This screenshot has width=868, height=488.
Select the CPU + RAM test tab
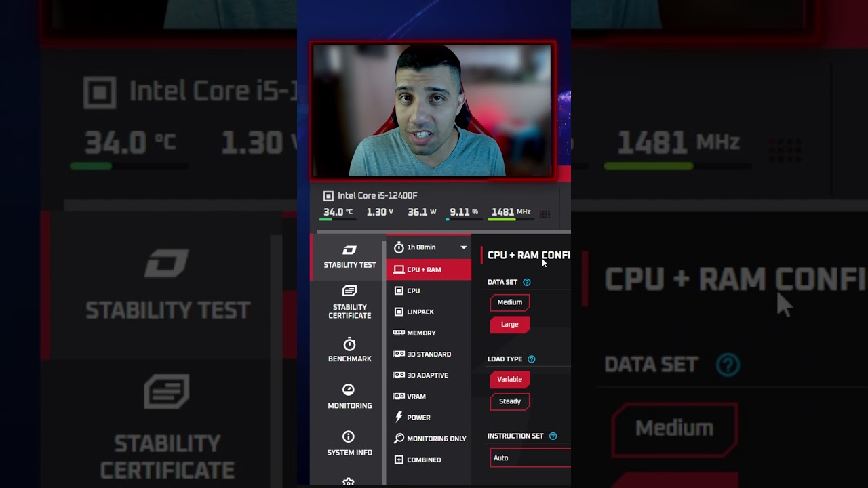[x=429, y=270]
